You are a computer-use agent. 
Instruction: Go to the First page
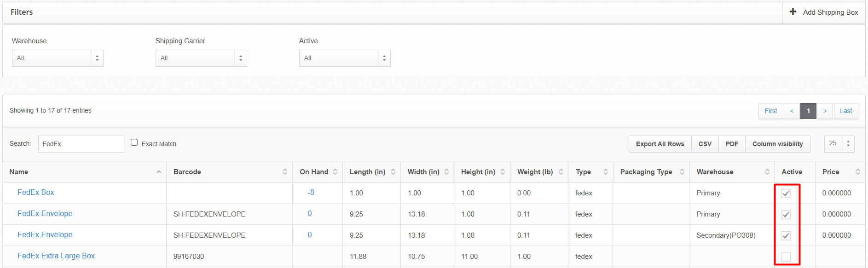[771, 111]
